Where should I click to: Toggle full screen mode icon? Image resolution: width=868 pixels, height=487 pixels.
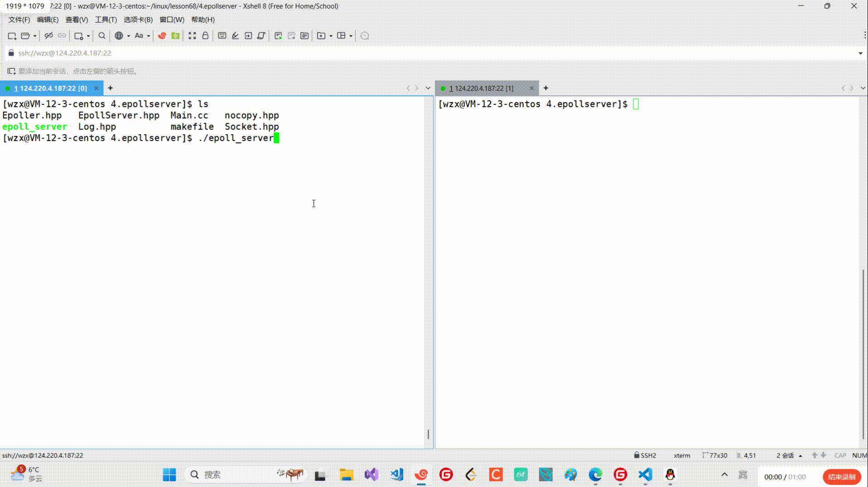[192, 36]
